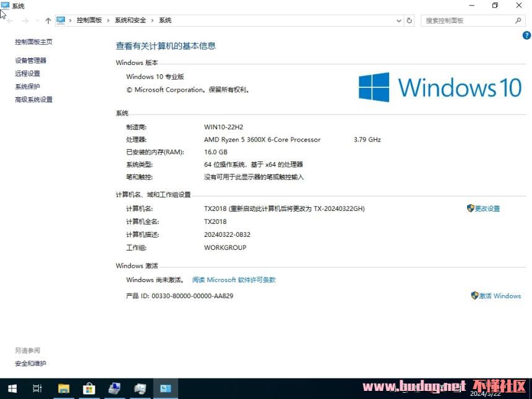Click 更改设置 link
Screen dimensions: 532x399
pos(487,208)
